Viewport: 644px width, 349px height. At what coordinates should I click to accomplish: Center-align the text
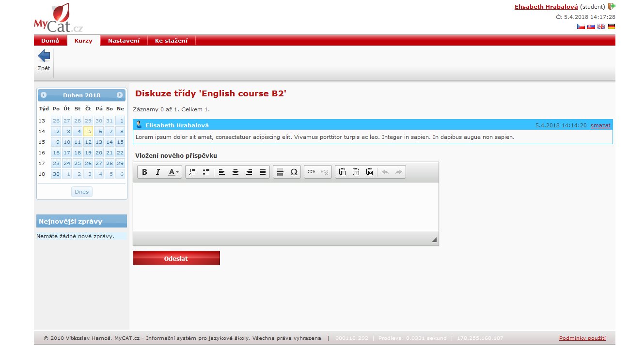[236, 172]
